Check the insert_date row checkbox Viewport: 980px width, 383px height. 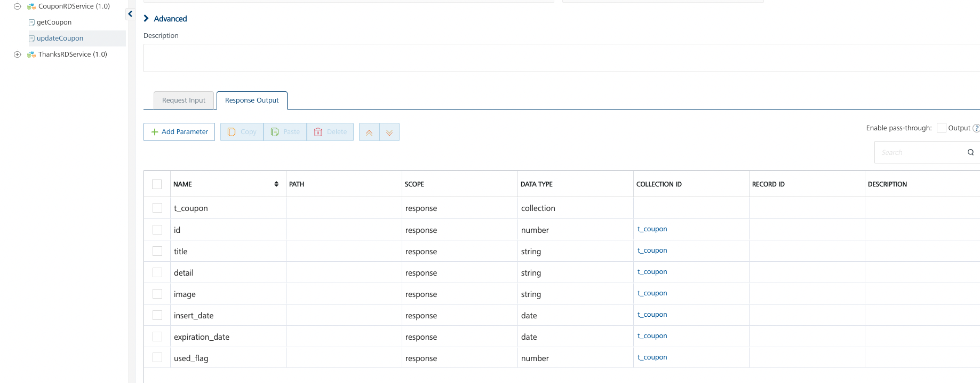[x=157, y=315]
